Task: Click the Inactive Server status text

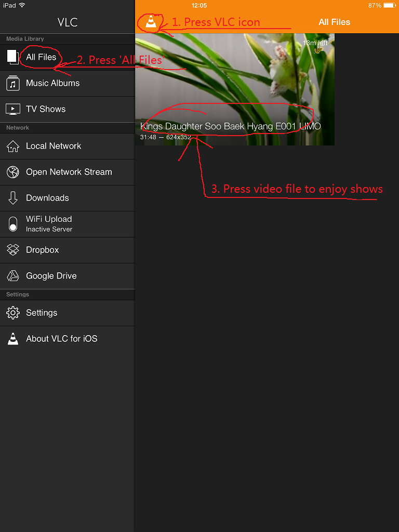Action: tap(49, 229)
